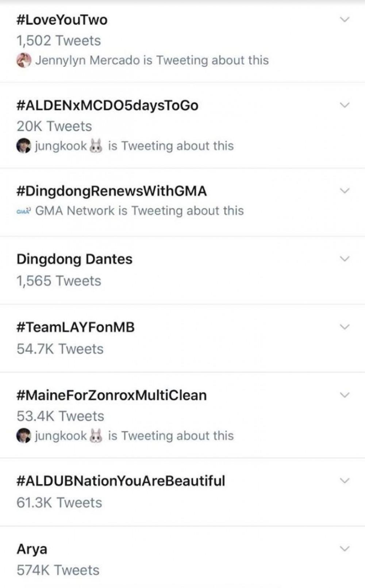The height and width of the screenshot is (588, 365).
Task: Open chevron menu for Arya trend
Action: [345, 549]
